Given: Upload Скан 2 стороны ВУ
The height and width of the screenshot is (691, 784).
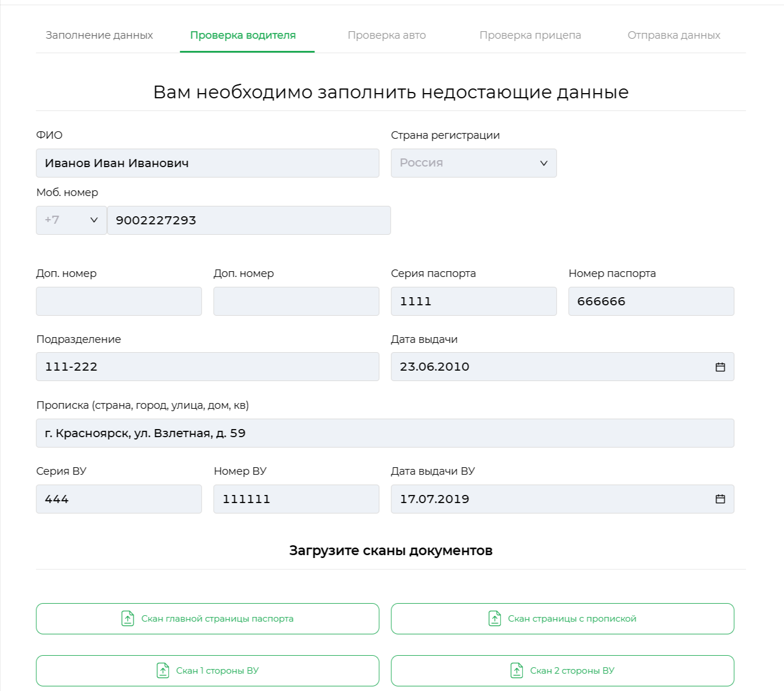Looking at the screenshot, I should click(563, 671).
